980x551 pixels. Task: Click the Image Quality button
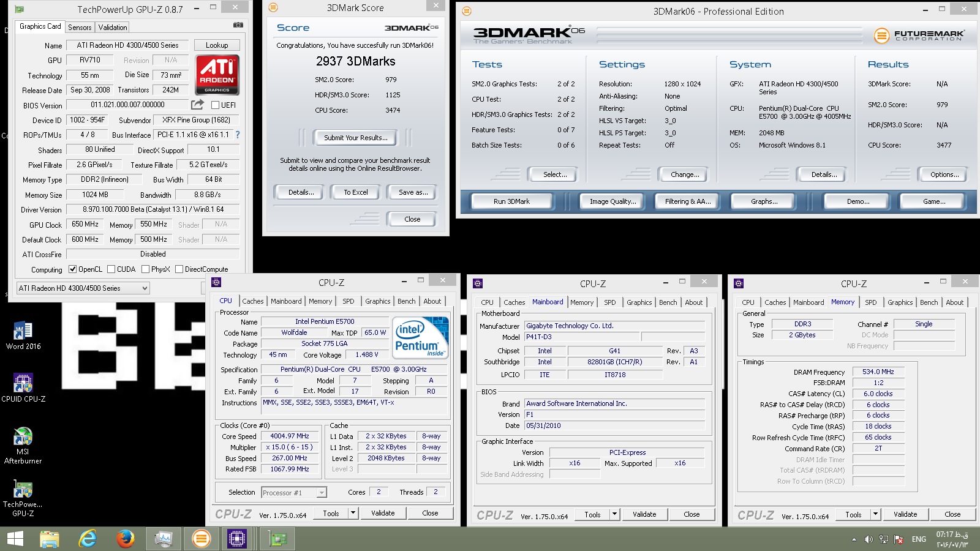612,201
